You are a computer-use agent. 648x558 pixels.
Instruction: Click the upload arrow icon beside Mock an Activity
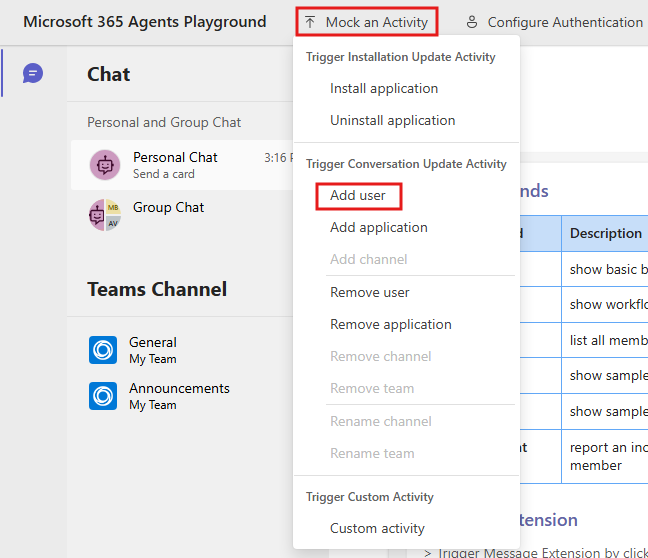click(x=310, y=22)
